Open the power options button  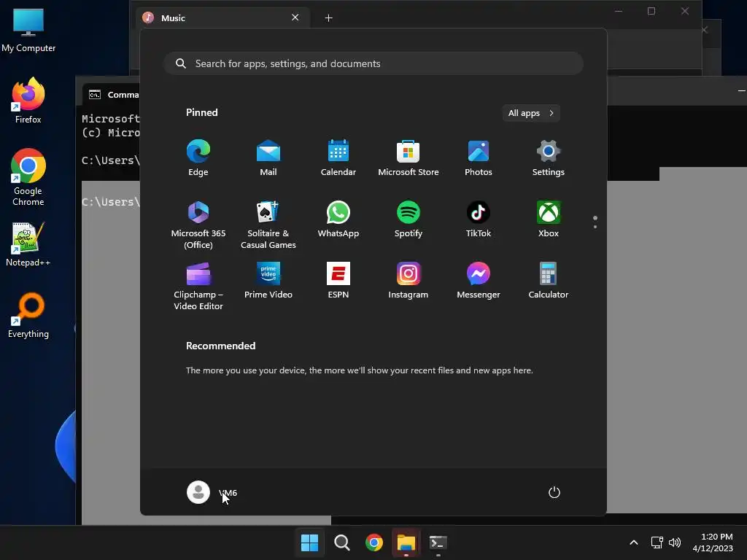(554, 492)
